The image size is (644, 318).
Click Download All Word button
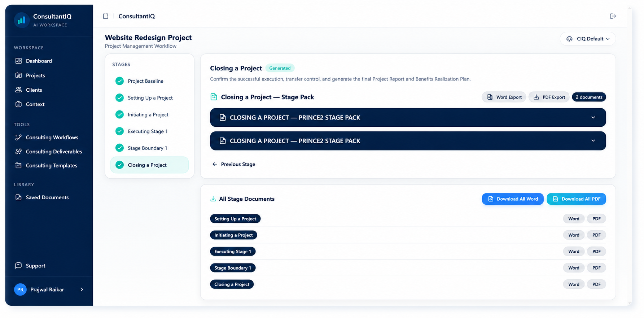pyautogui.click(x=513, y=199)
